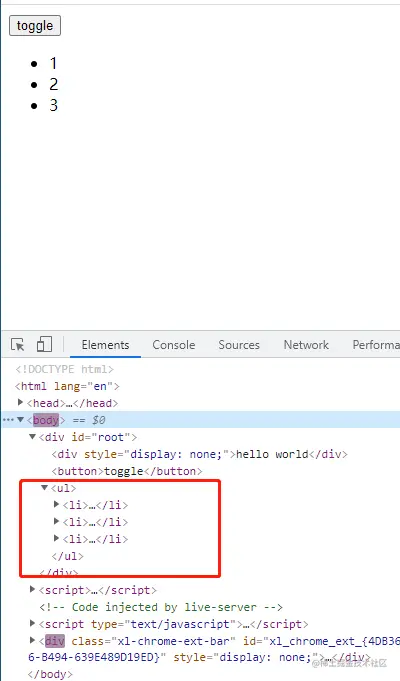This screenshot has width=400, height=681.
Task: Open the Network tab
Action: click(x=306, y=345)
